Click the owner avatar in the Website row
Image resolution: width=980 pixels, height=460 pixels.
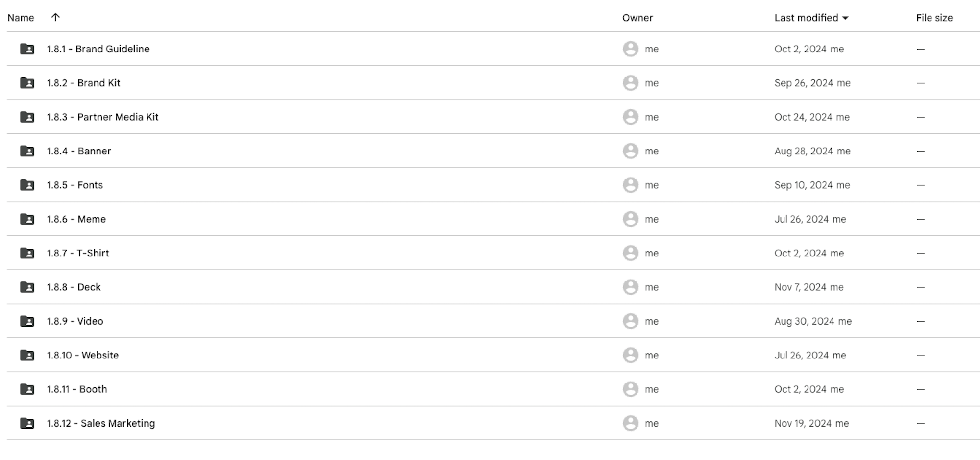tap(630, 355)
